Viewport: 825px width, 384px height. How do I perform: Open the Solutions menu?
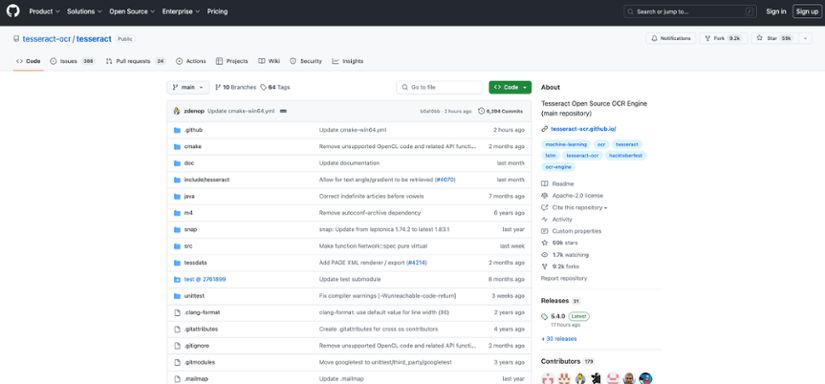(84, 12)
